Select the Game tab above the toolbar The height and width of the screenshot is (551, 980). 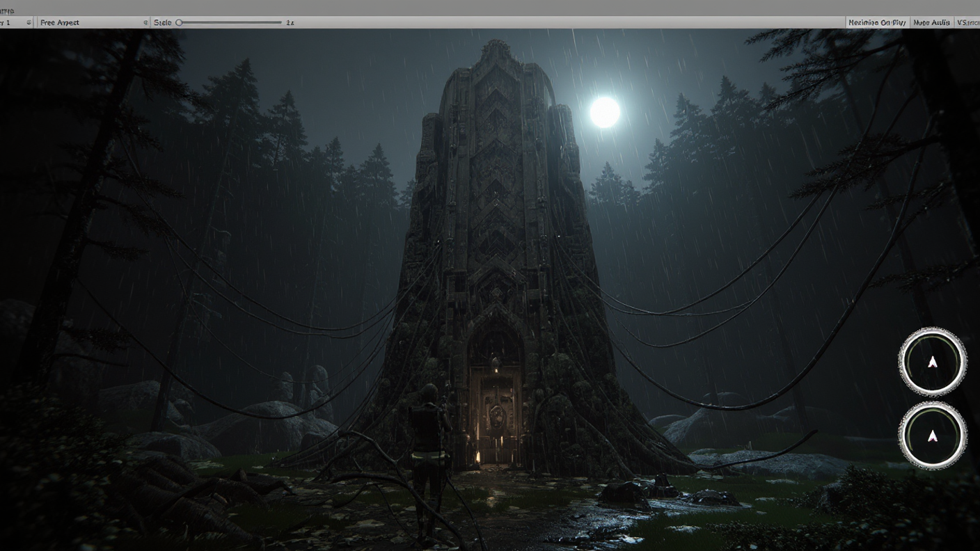pos(7,10)
